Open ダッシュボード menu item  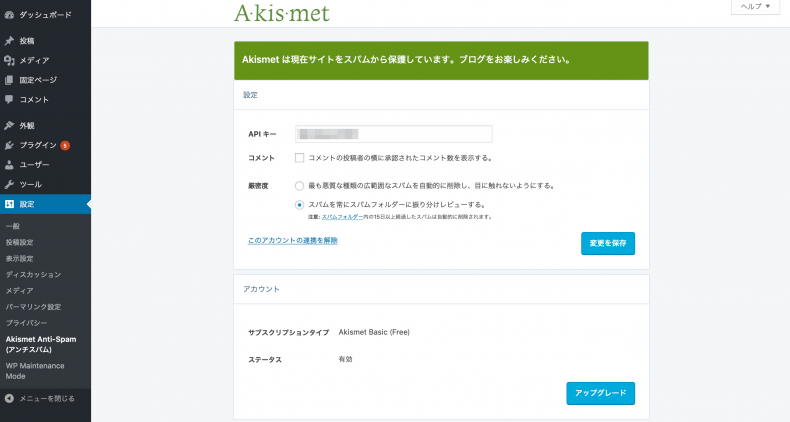pos(45,15)
